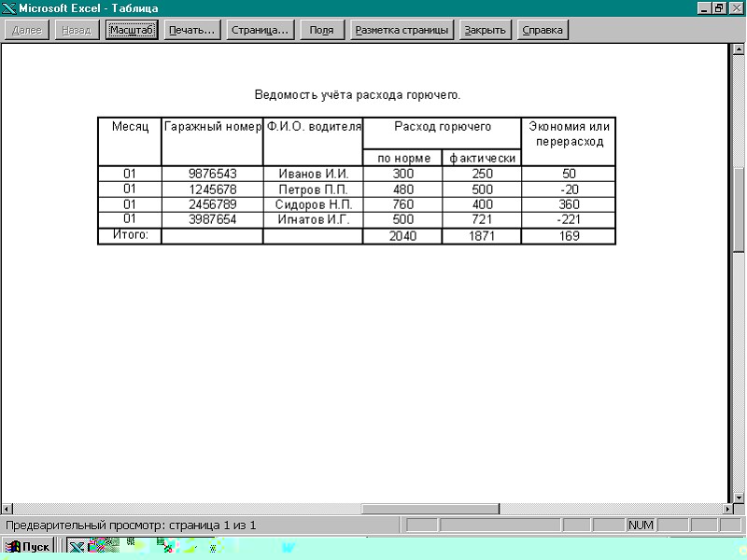
Task: Click actual value 250 in Иванов row
Action: click(482, 174)
